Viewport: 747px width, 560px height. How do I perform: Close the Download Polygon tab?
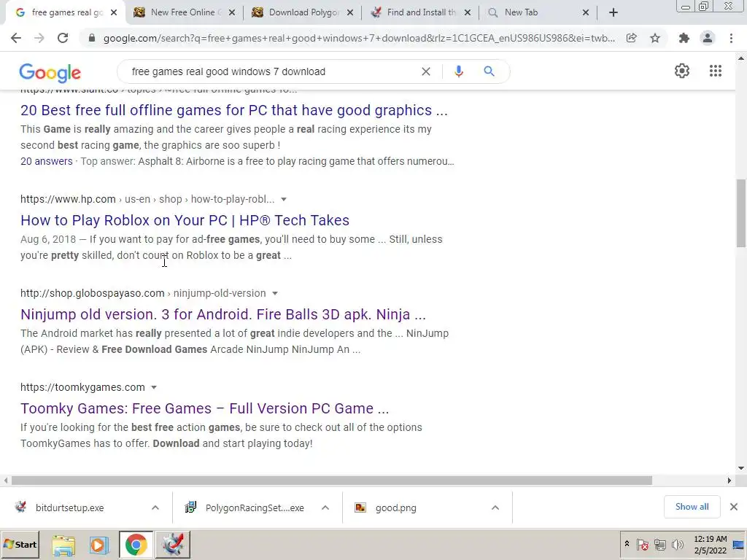tap(349, 13)
